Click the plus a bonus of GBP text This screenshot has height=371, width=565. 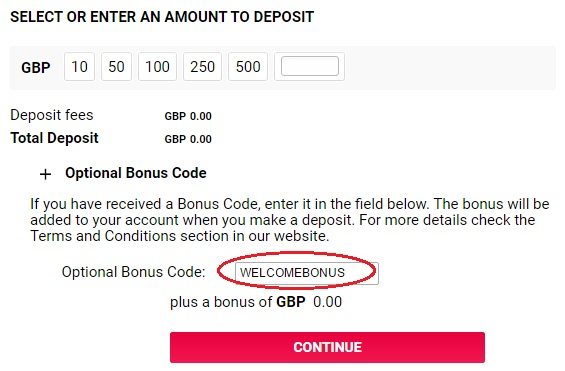pos(238,302)
